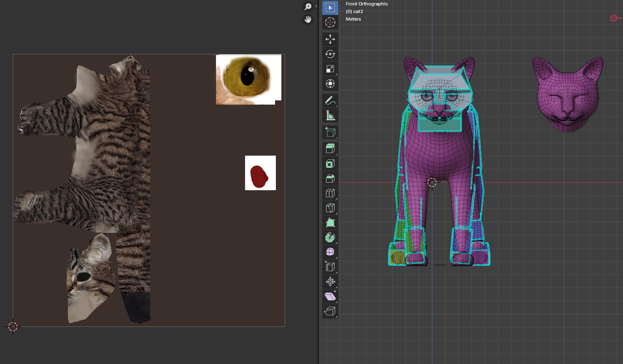
Task: Click the UV editor pan hand icon
Action: pos(308,19)
